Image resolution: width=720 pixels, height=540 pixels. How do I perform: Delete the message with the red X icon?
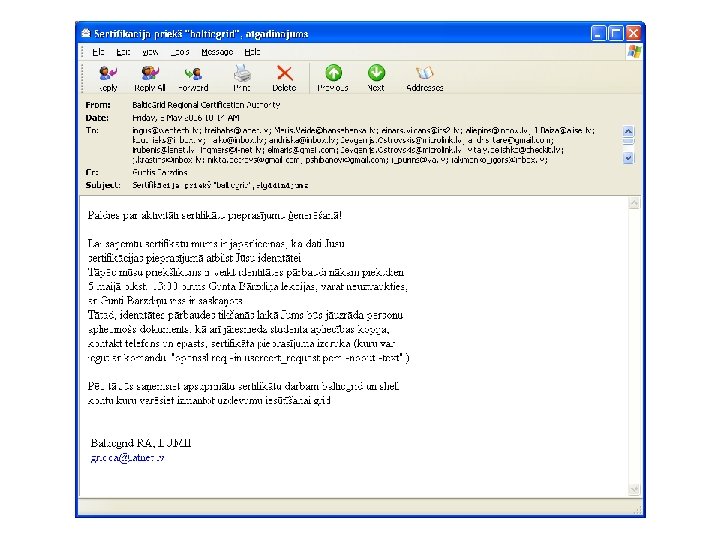click(284, 78)
